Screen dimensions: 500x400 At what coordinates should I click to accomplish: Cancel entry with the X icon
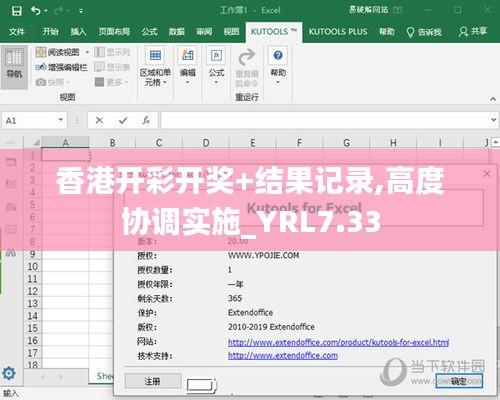[99, 120]
